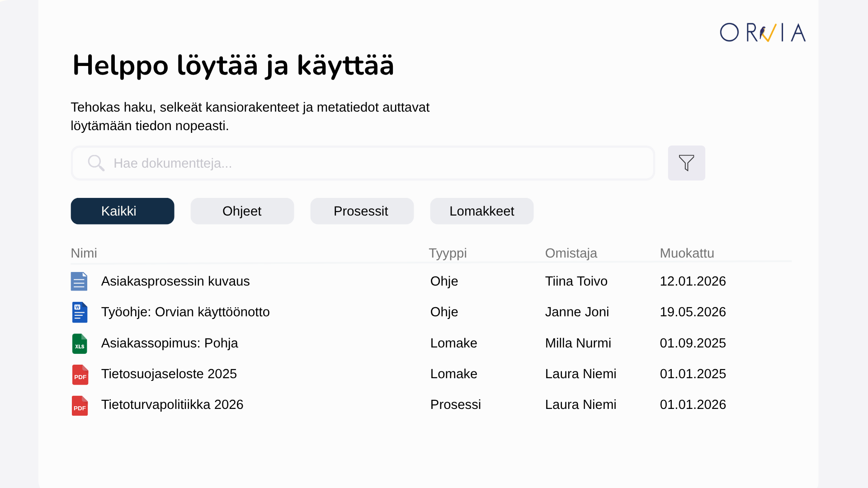868x488 pixels.
Task: Click owner Janne Joni
Action: point(577,312)
